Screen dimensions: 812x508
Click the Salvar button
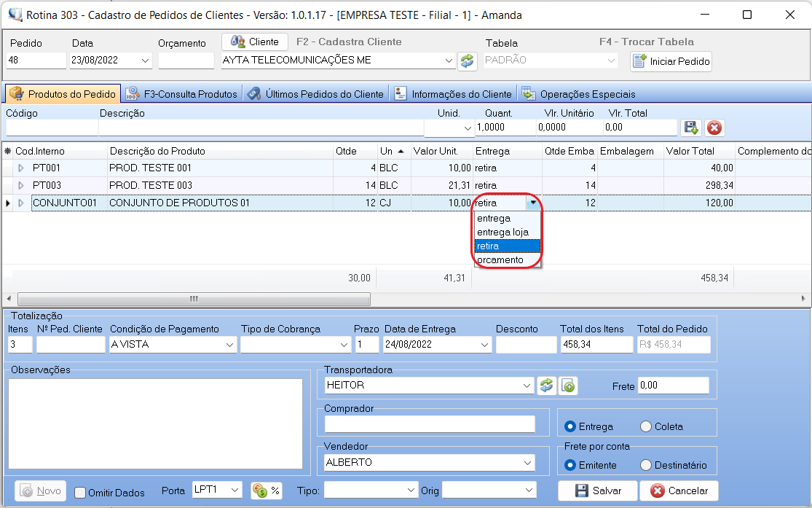tap(598, 491)
